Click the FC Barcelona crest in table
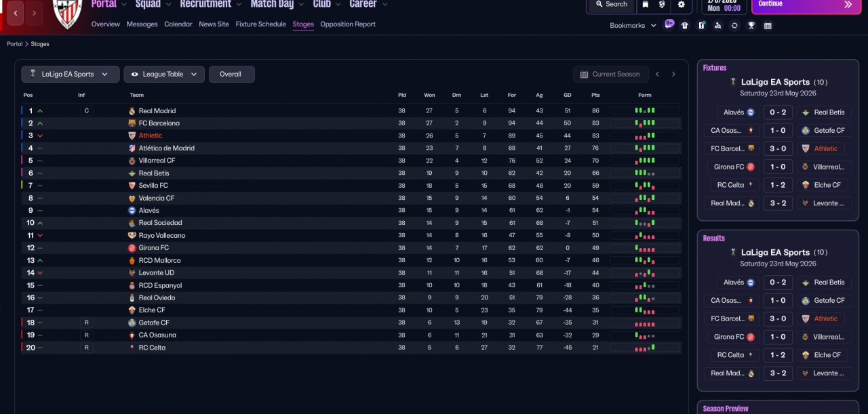 132,123
